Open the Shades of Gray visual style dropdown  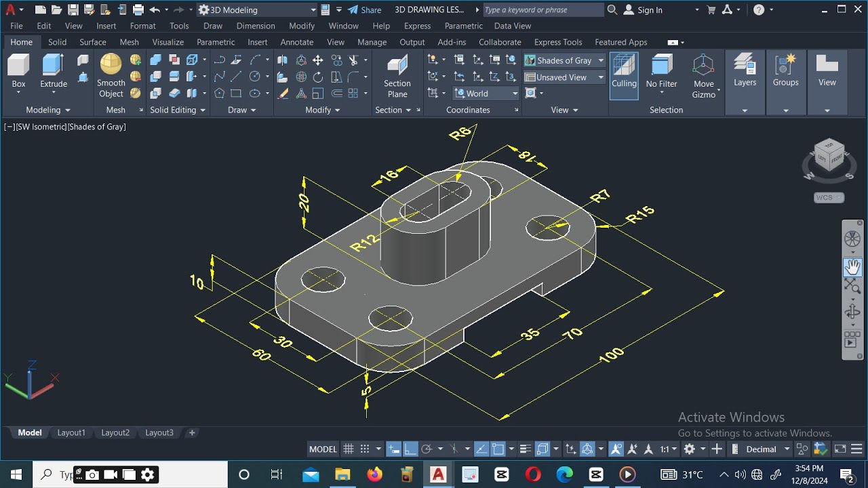pos(564,60)
